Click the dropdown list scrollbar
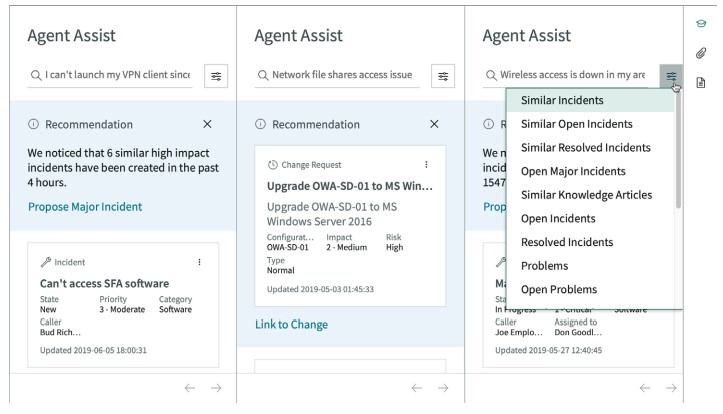 click(x=679, y=150)
